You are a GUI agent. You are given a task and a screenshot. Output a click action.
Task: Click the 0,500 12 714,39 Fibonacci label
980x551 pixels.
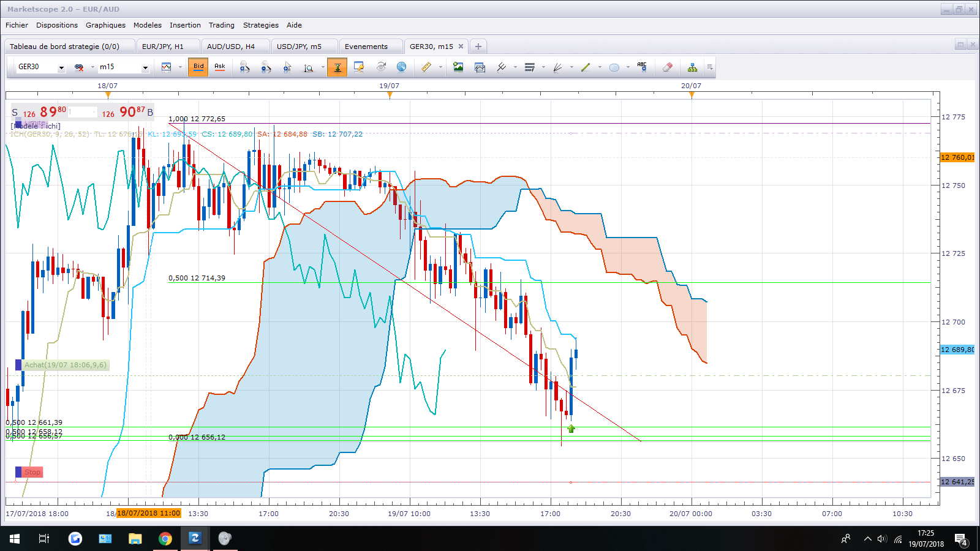tap(197, 278)
